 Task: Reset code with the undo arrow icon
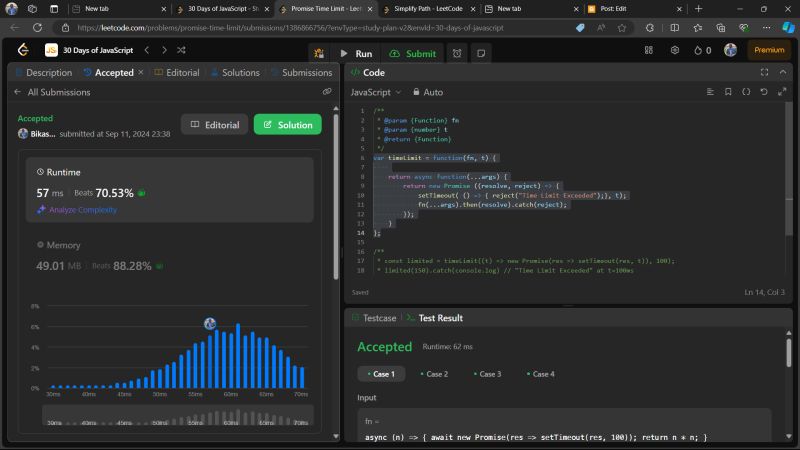[x=764, y=92]
